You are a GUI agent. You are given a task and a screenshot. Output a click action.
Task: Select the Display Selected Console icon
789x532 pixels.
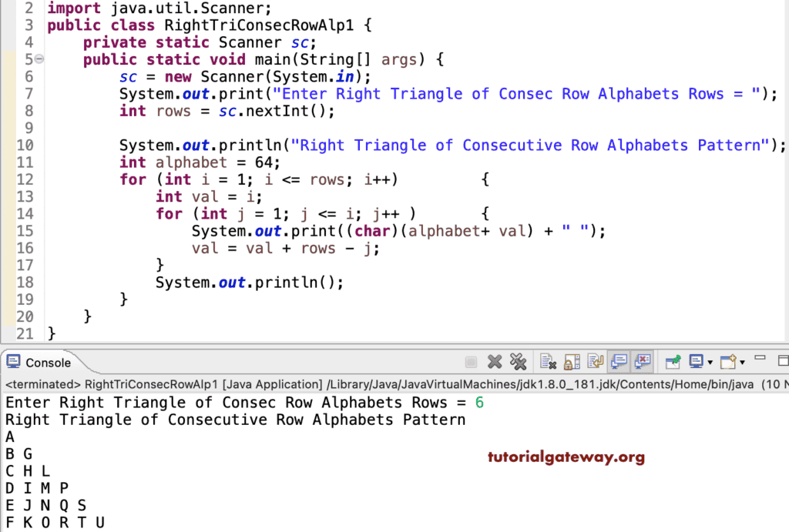click(x=696, y=362)
